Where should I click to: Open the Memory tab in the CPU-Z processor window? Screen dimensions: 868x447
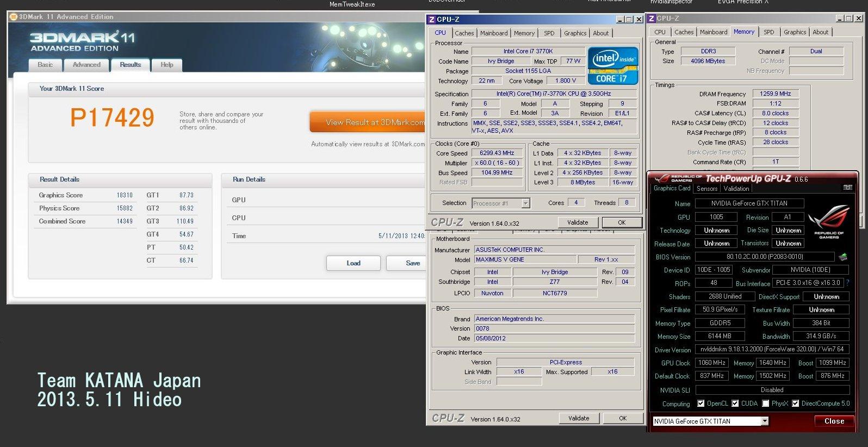(x=524, y=33)
